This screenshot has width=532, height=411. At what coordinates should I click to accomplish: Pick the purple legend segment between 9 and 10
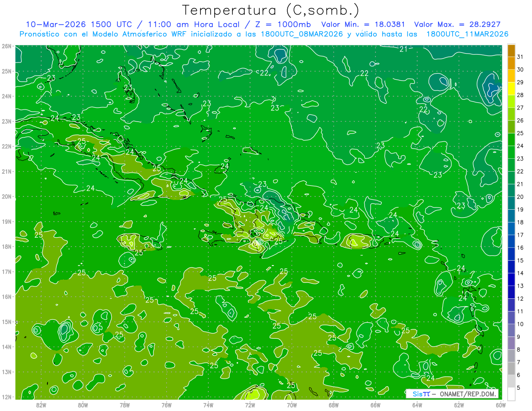pyautogui.click(x=511, y=330)
